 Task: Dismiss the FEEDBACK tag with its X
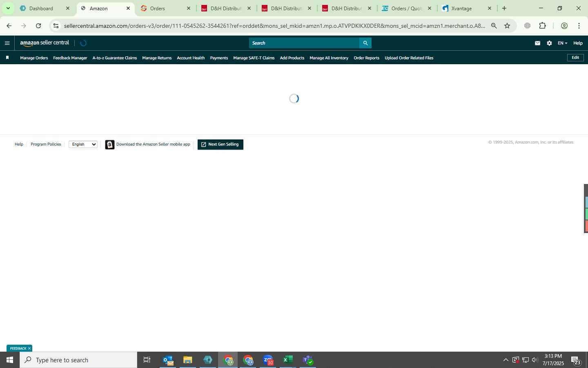(x=29, y=348)
